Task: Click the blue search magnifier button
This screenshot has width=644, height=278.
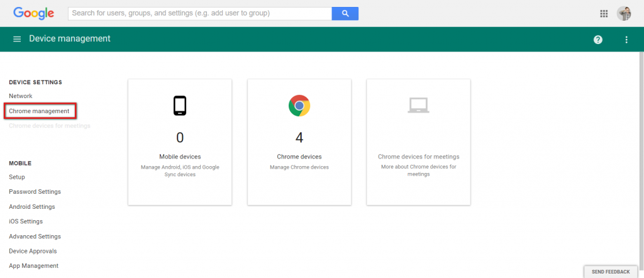Action: (x=345, y=13)
